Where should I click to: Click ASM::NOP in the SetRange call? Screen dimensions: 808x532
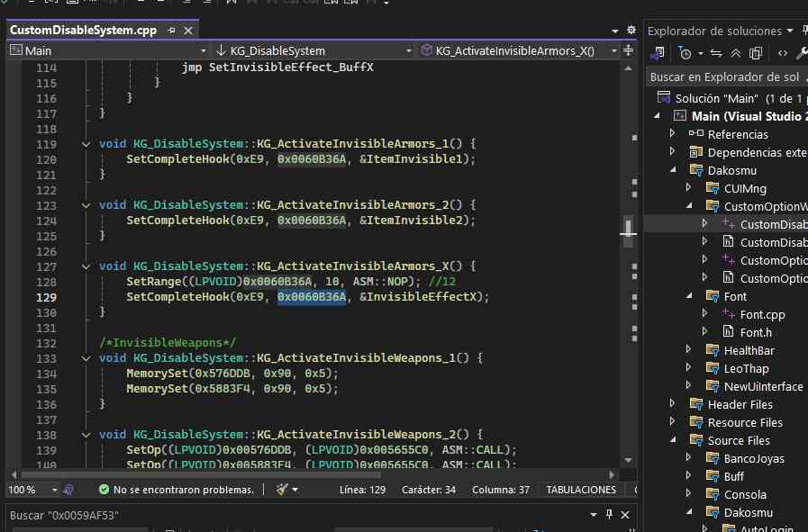[380, 282]
